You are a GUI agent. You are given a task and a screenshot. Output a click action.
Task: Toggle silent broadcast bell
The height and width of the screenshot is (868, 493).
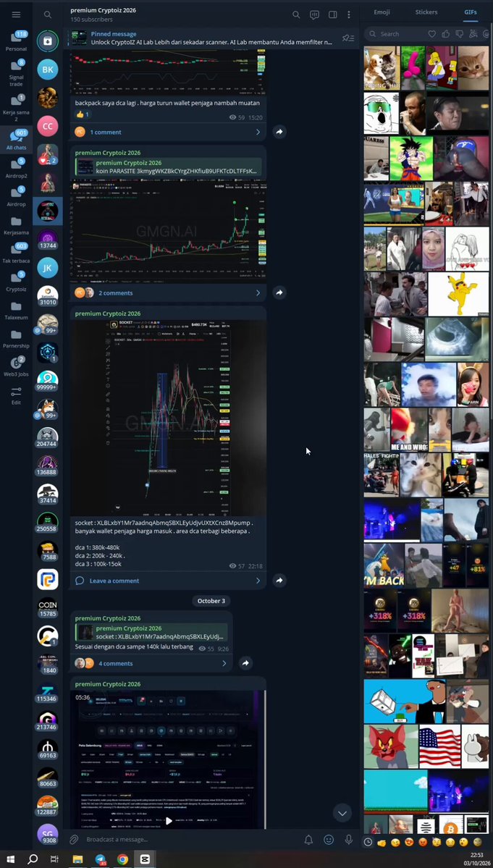click(308, 839)
